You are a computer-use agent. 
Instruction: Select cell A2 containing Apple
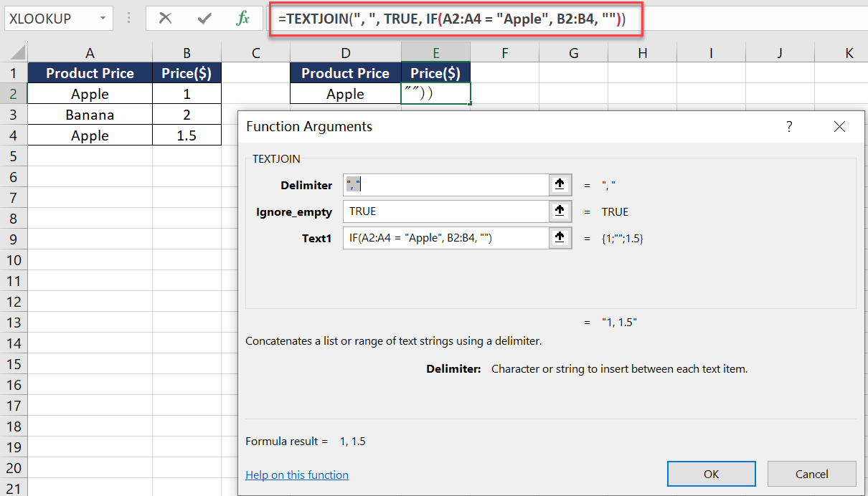click(90, 94)
